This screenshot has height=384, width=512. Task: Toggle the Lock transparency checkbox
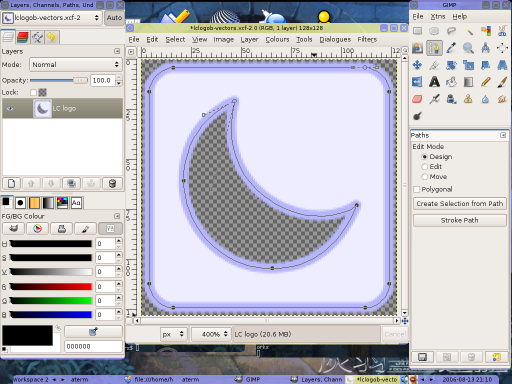(x=33, y=92)
